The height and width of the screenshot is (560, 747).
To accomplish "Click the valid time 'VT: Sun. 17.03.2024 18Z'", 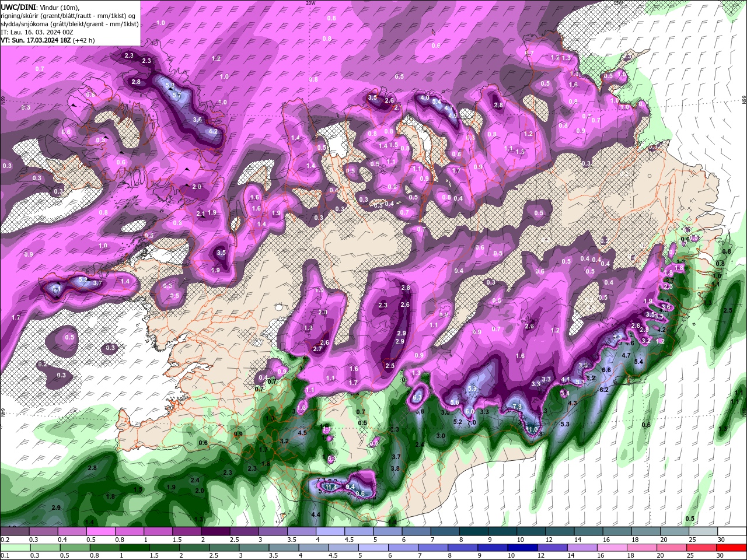I will [x=36, y=40].
